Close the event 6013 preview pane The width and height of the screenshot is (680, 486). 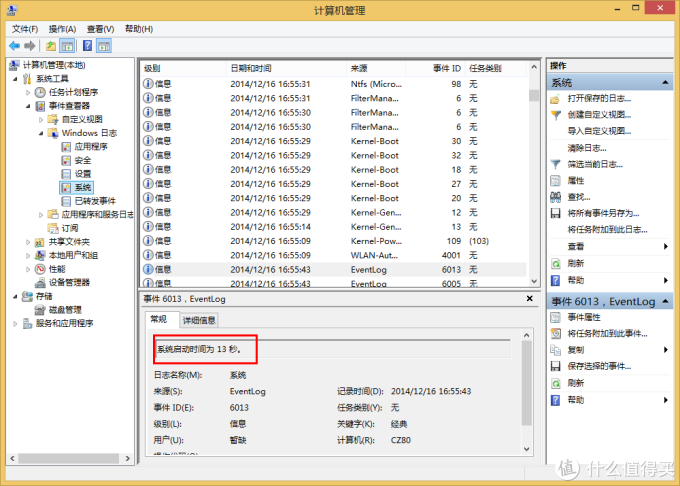point(530,298)
